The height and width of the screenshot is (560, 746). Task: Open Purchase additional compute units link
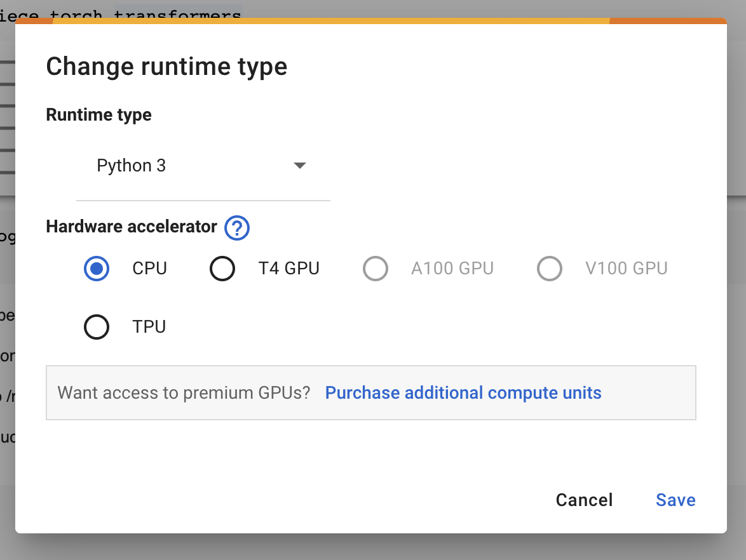point(463,393)
